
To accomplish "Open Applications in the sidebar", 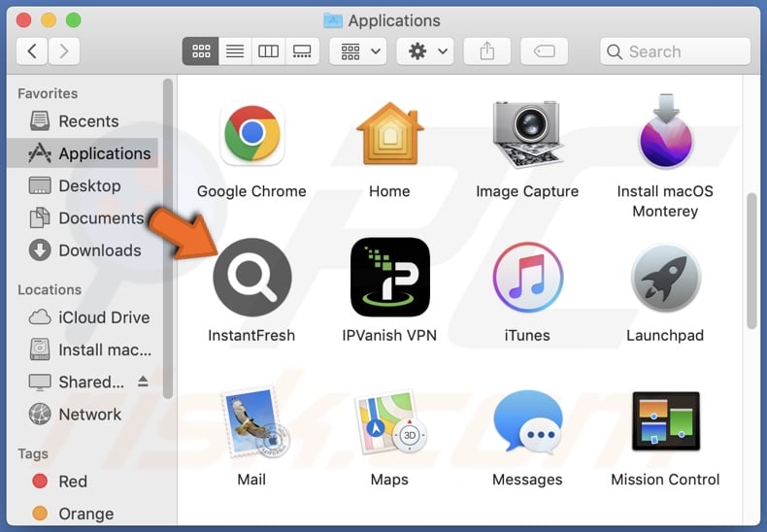I will [83, 153].
